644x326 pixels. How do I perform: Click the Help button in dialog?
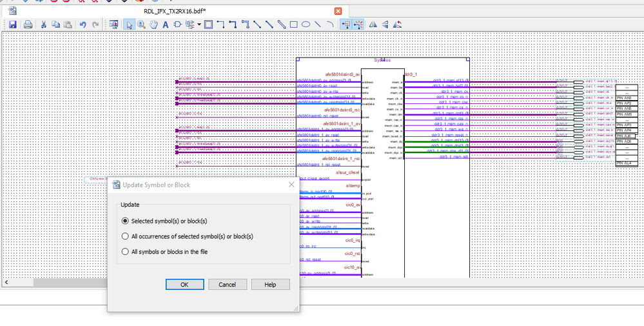270,285
